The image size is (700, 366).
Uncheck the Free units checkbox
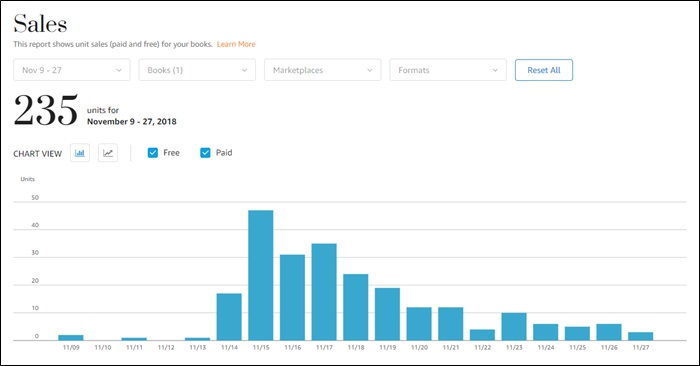153,153
